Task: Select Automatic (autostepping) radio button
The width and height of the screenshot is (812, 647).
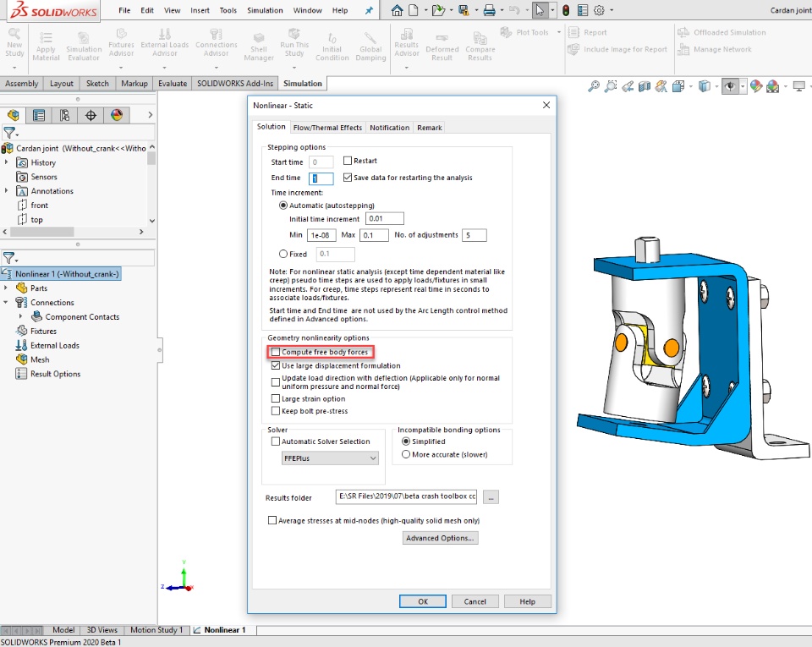Action: coord(283,206)
